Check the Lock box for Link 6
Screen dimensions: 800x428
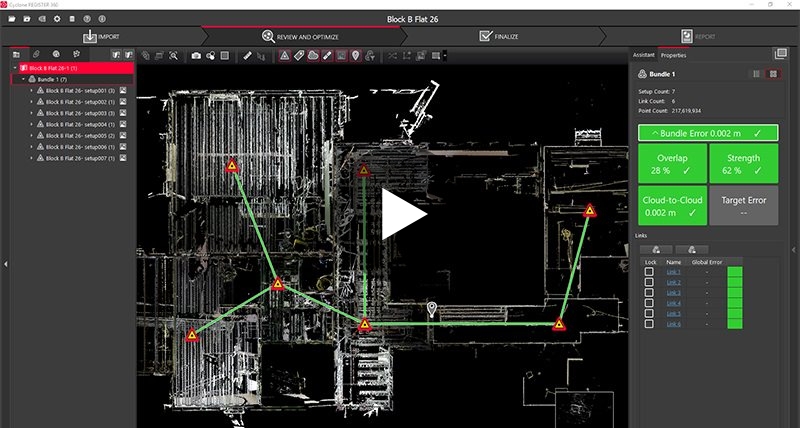pos(650,324)
